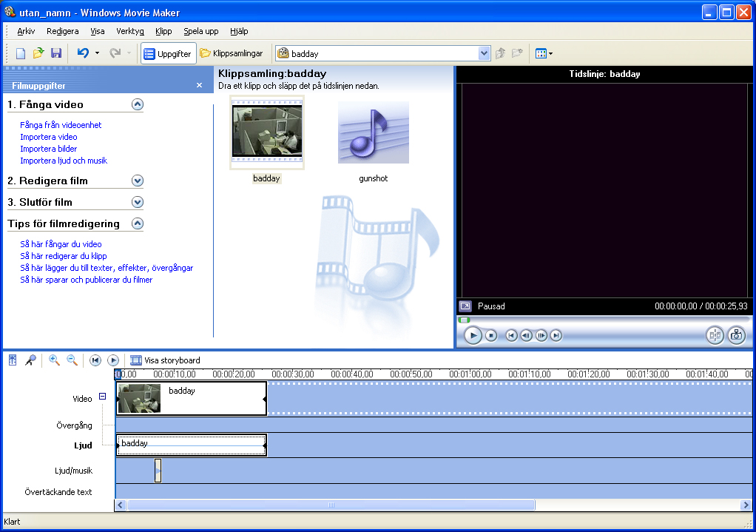Open the Verktyg menu
The image size is (756, 532).
(x=130, y=31)
